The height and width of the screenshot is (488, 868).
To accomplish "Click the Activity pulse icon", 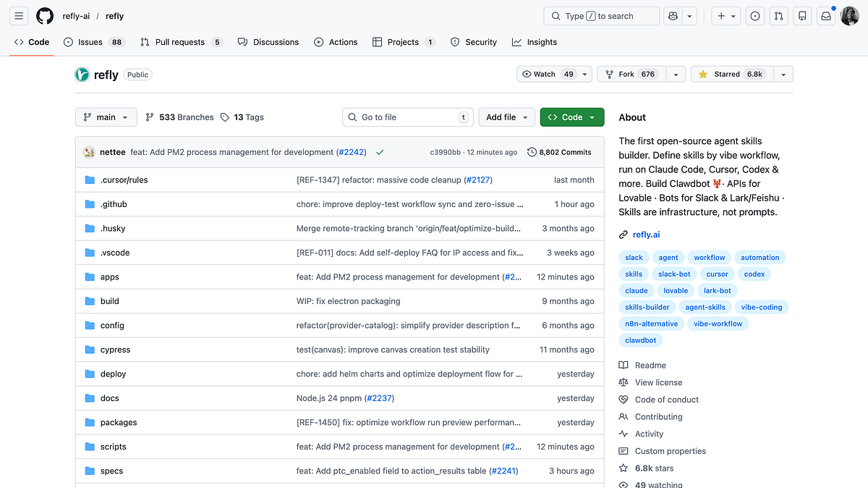I will (624, 434).
